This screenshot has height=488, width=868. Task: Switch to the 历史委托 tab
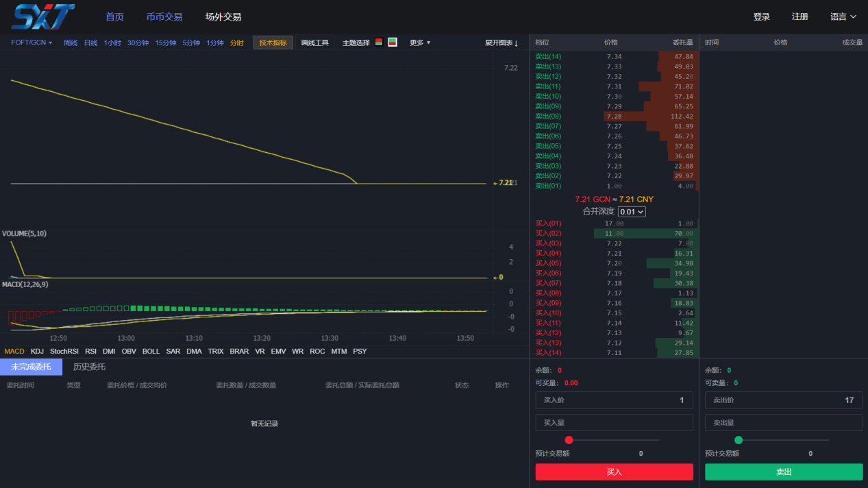pyautogui.click(x=89, y=367)
